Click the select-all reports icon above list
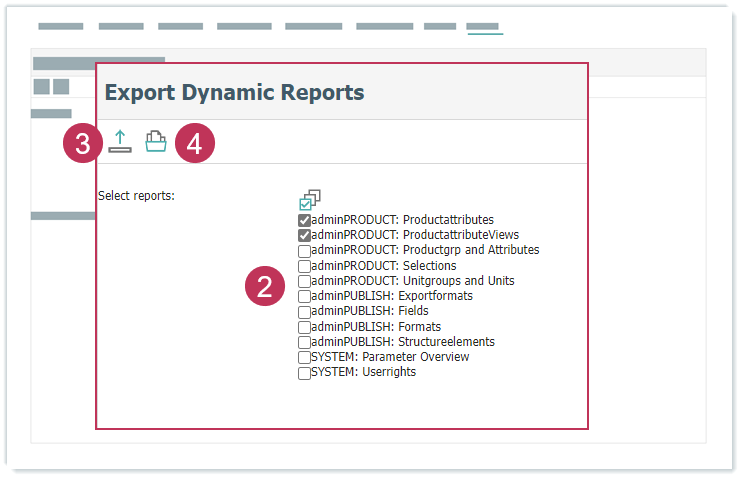 click(x=310, y=200)
